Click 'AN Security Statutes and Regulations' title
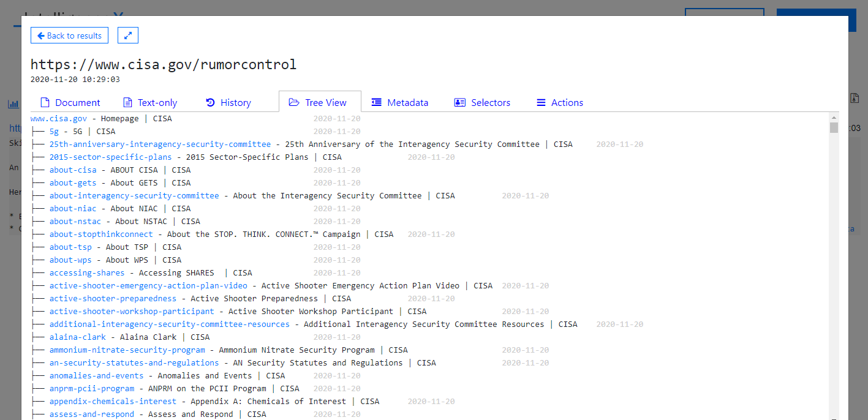This screenshot has width=868, height=420. (318, 363)
